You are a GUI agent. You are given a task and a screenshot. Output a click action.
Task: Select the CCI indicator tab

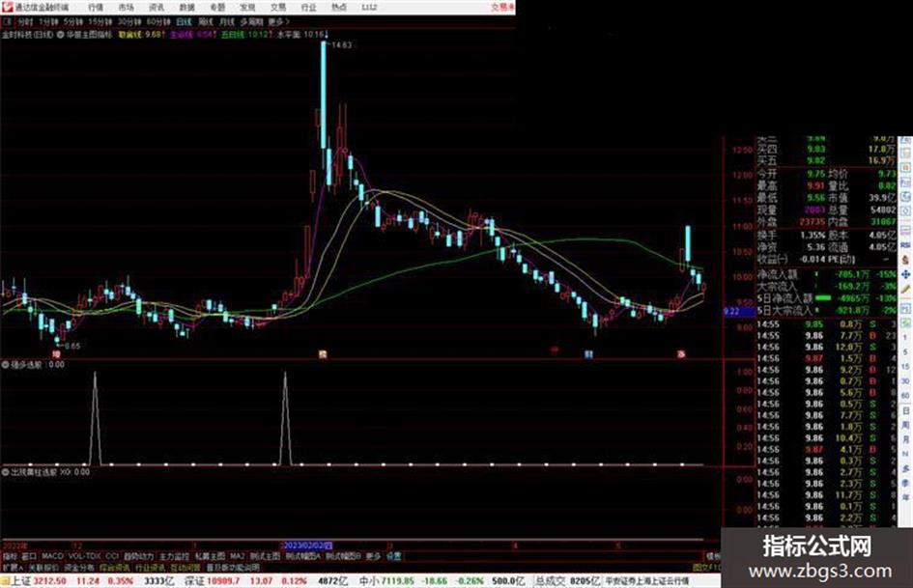[x=112, y=556]
